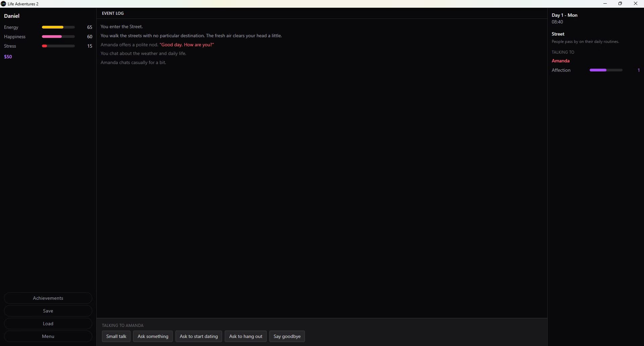This screenshot has height=346, width=644.
Task: Click Amanda's name in Talking To panel
Action: click(x=561, y=61)
